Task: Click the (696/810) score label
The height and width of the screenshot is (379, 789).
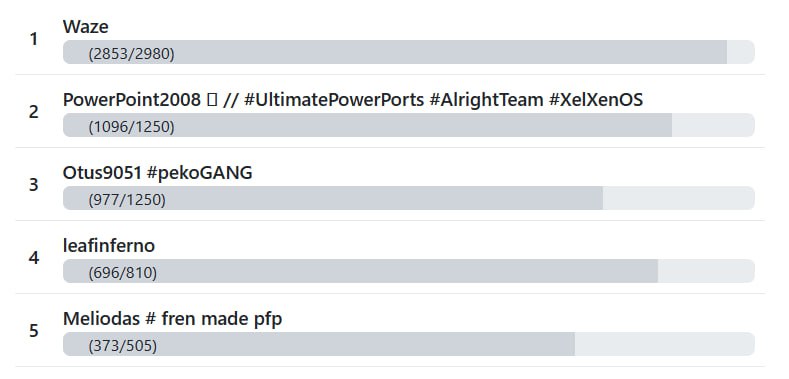Action: tap(122, 273)
